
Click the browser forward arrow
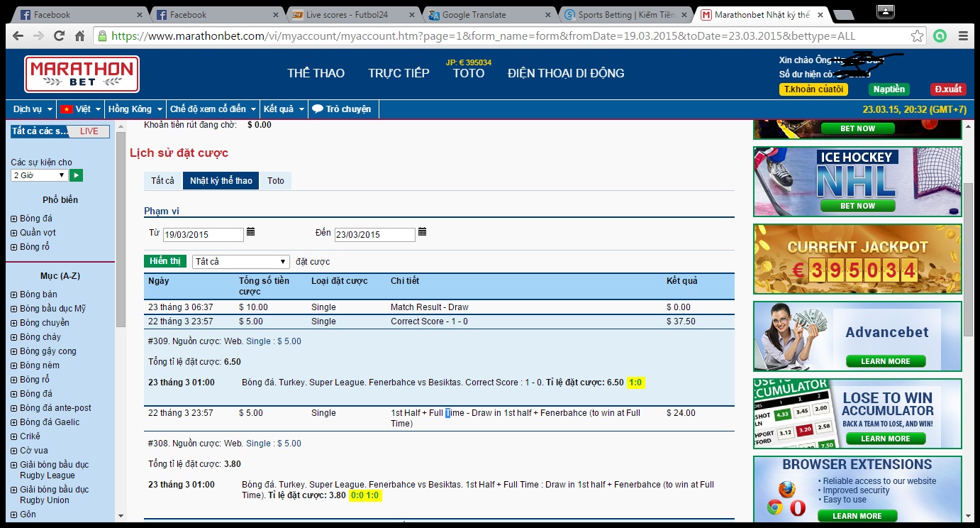(38, 36)
